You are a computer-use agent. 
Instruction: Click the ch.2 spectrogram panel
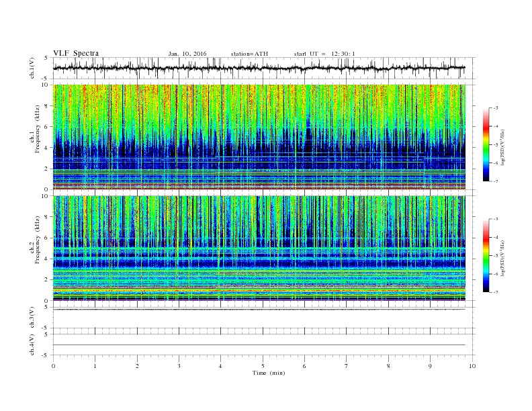click(259, 248)
